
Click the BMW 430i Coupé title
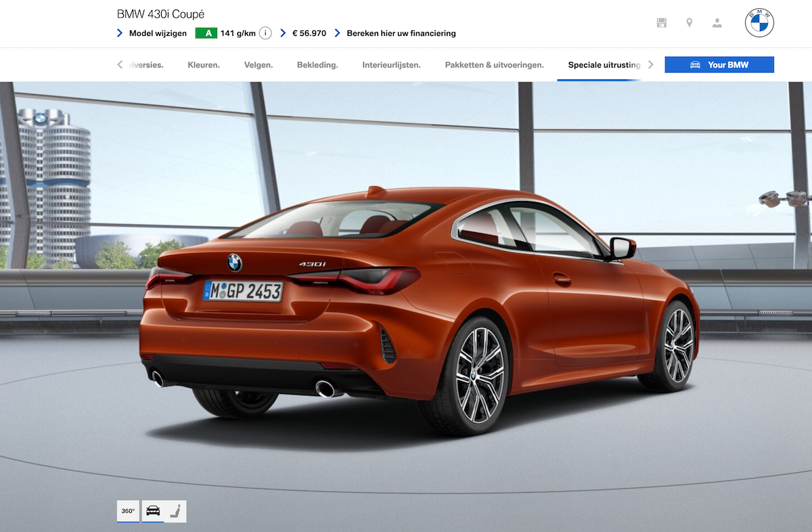point(161,14)
